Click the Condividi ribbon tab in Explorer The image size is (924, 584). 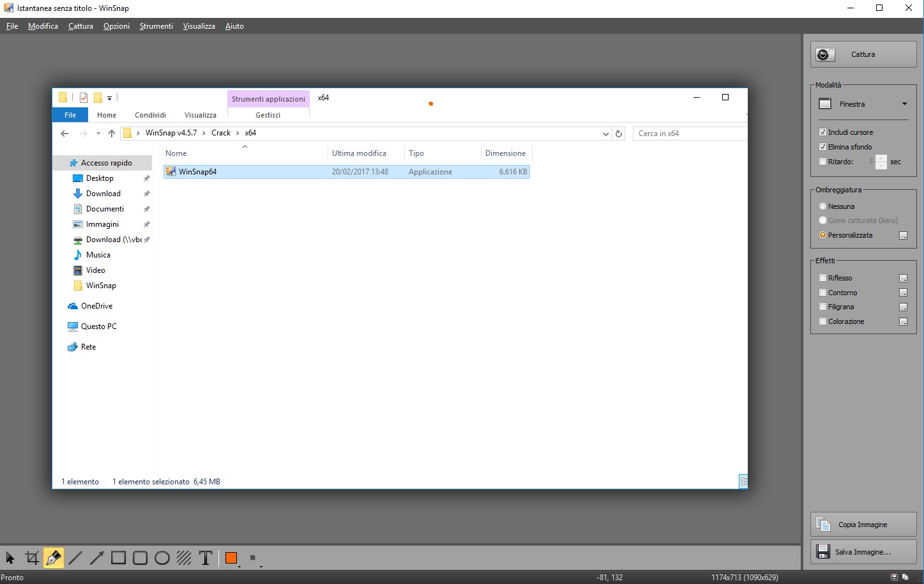150,115
